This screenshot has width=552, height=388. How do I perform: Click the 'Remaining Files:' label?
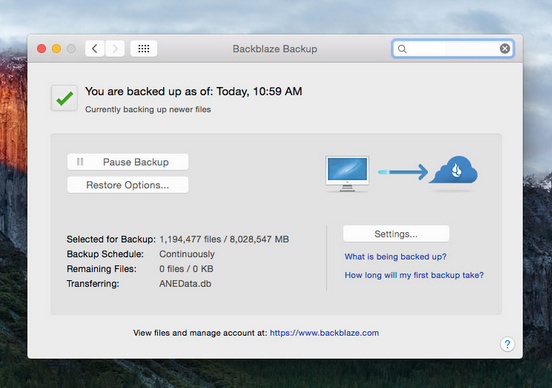coord(101,269)
